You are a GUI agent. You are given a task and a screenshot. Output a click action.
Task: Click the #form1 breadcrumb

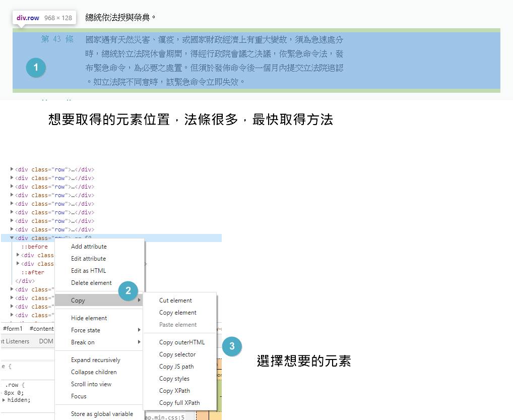(x=13, y=329)
